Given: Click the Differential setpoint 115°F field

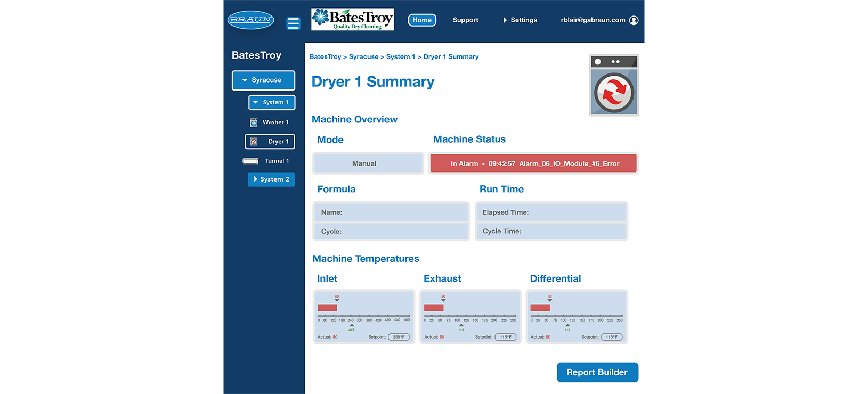Looking at the screenshot, I should (x=612, y=337).
